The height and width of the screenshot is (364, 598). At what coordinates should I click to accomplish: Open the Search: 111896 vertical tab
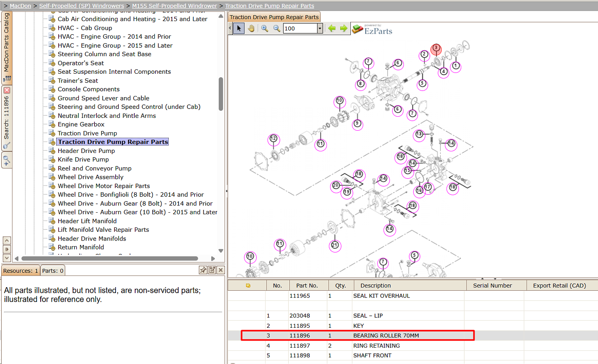point(6,117)
